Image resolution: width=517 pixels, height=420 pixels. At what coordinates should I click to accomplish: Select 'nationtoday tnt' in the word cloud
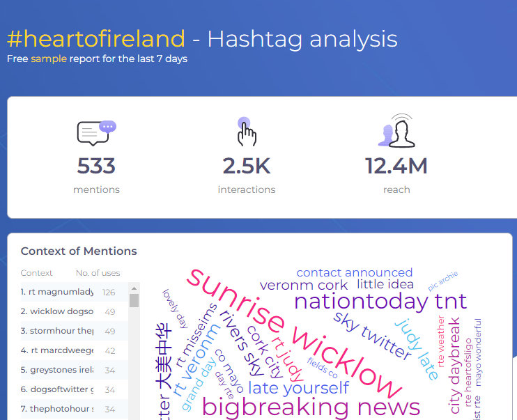tap(380, 301)
